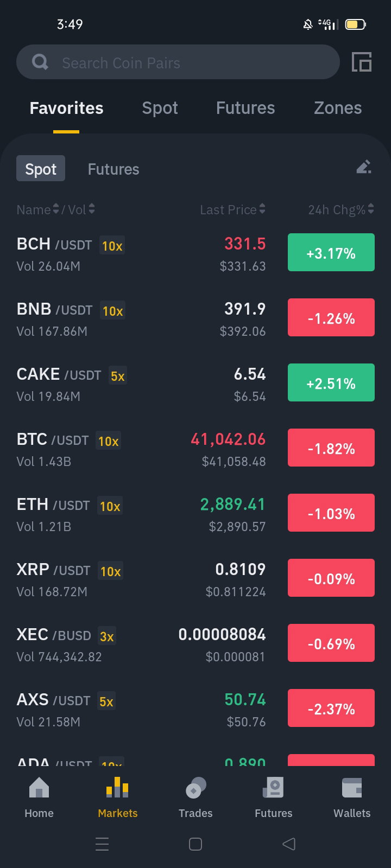Switch to the Zones top tab

pyautogui.click(x=338, y=108)
